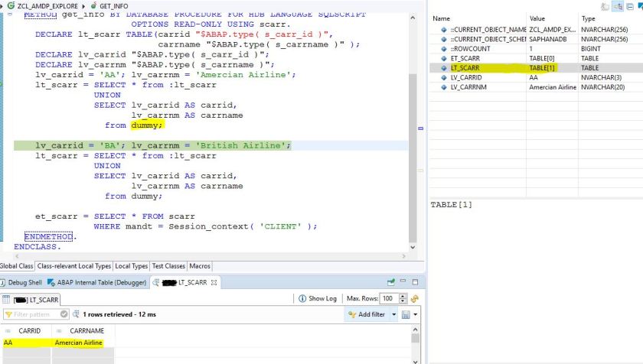
Task: Click the pin view icon in data preview
Action: (391, 283)
